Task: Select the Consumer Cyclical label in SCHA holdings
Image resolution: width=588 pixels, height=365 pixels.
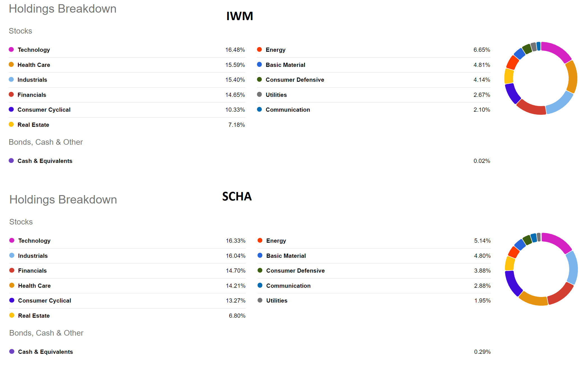Action: [x=44, y=301]
